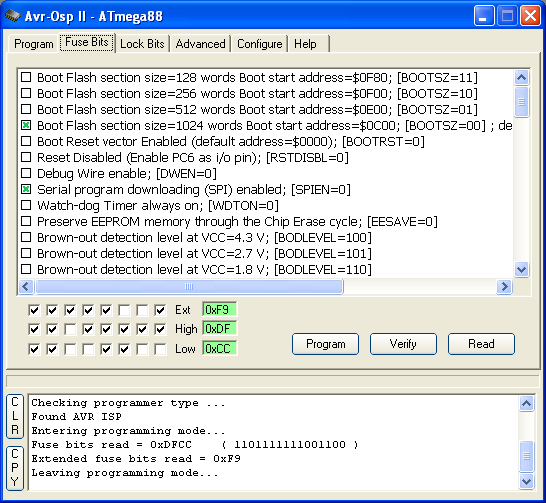Enable Boot Reset vector BOOTRST=0
The width and height of the screenshot is (546, 503).
click(26, 141)
